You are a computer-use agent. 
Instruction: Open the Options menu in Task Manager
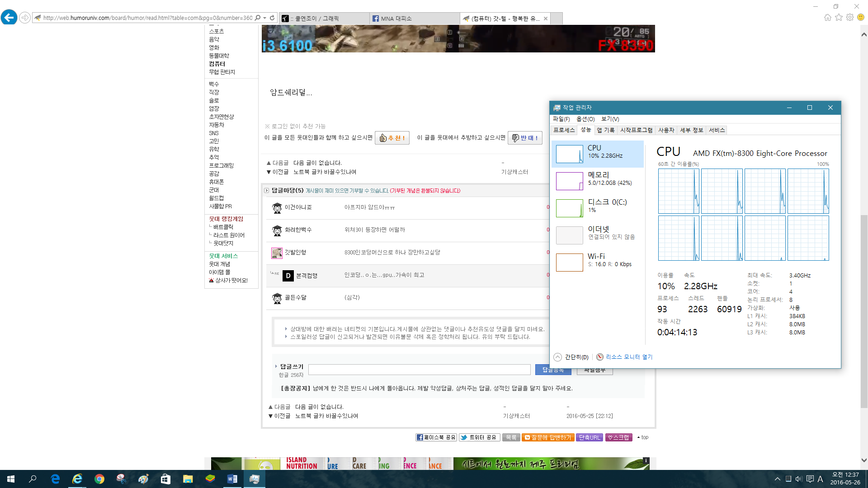(585, 119)
